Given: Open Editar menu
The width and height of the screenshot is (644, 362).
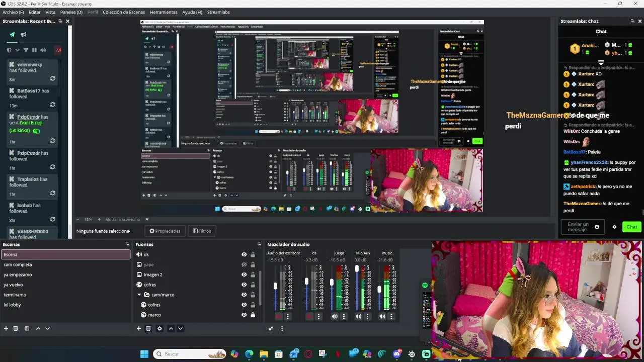Looking at the screenshot, I should click(35, 12).
